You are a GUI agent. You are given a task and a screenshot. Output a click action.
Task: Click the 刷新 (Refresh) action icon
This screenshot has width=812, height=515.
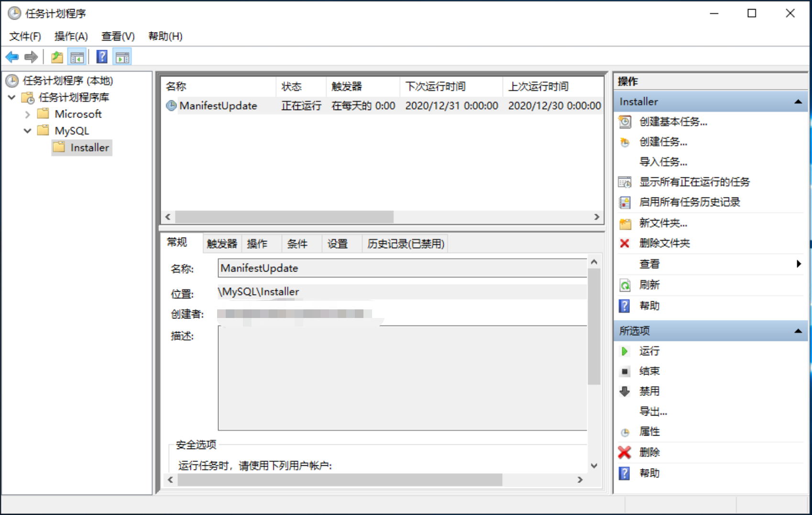(625, 285)
